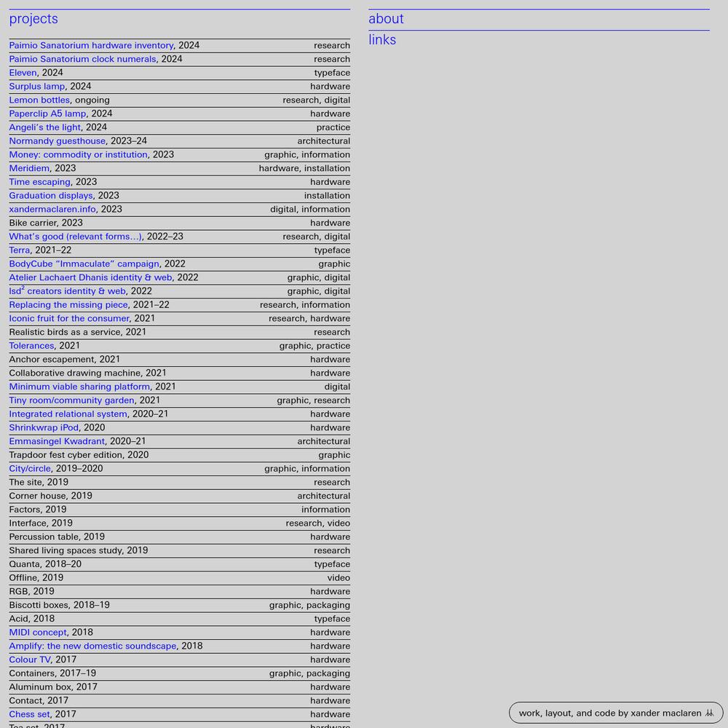Image resolution: width=728 pixels, height=728 pixels.
Task: Open What's good (relevant forms…) project
Action: click(76, 237)
